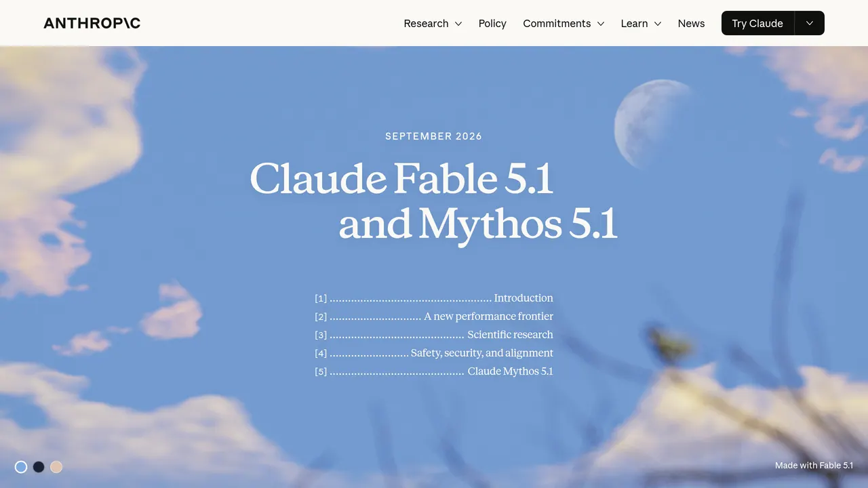Click the Try Claude button

(x=757, y=23)
